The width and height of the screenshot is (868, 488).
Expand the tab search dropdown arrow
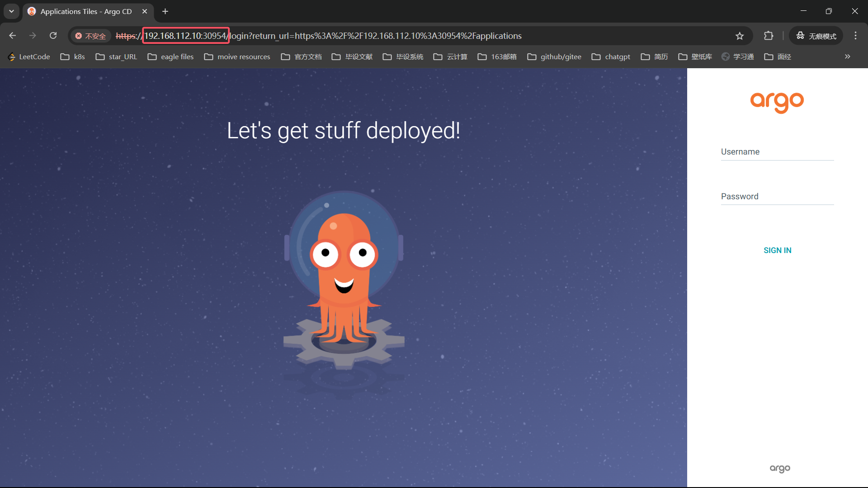[x=12, y=11]
